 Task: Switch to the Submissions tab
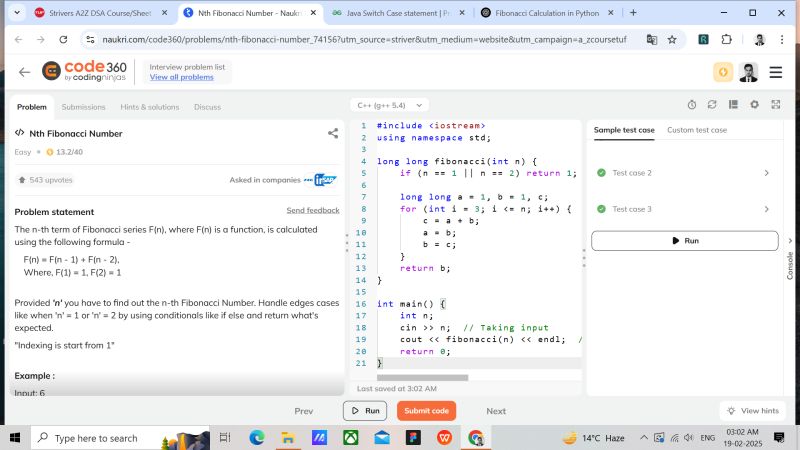(x=83, y=107)
